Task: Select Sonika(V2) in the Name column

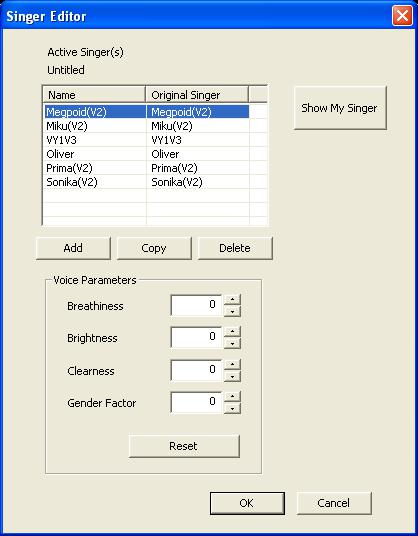Action: point(72,182)
